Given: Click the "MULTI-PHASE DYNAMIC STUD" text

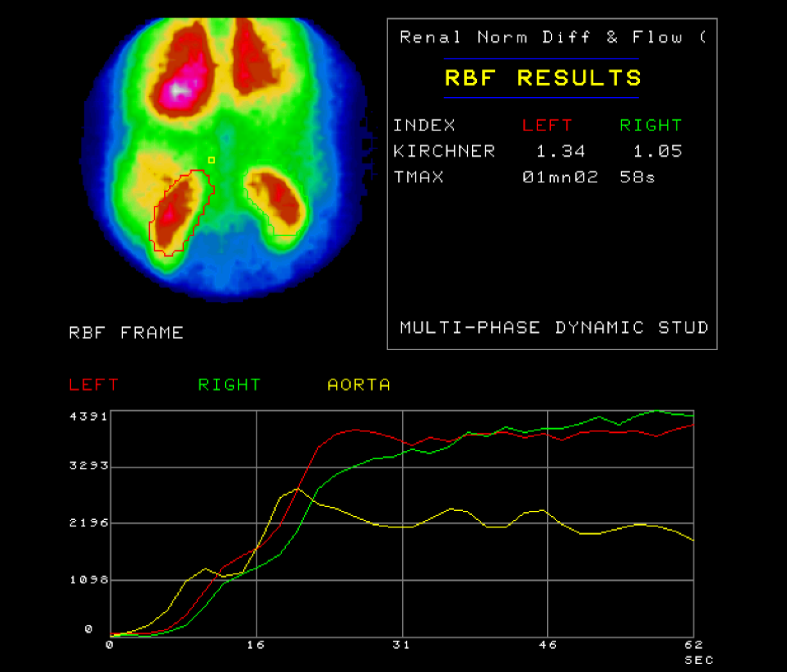Looking at the screenshot, I should [x=554, y=327].
